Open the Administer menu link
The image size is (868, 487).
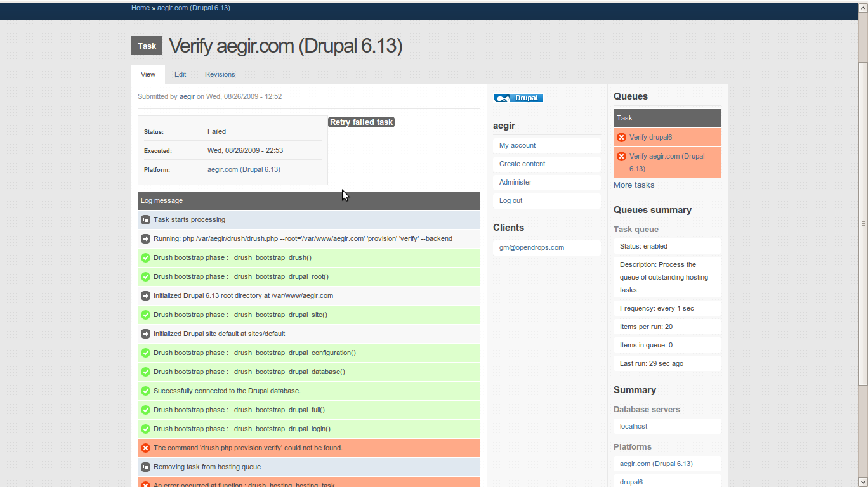515,182
